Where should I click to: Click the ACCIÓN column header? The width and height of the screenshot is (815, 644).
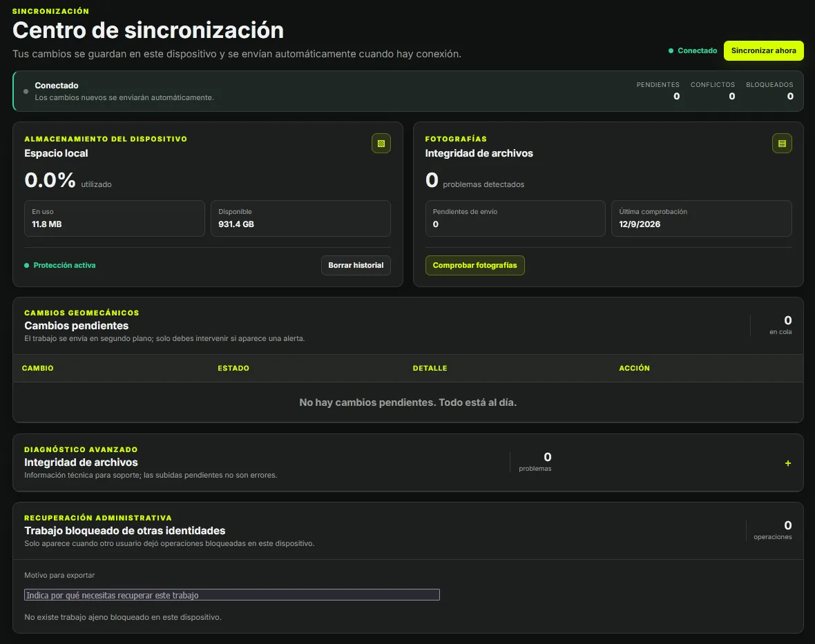click(x=634, y=368)
